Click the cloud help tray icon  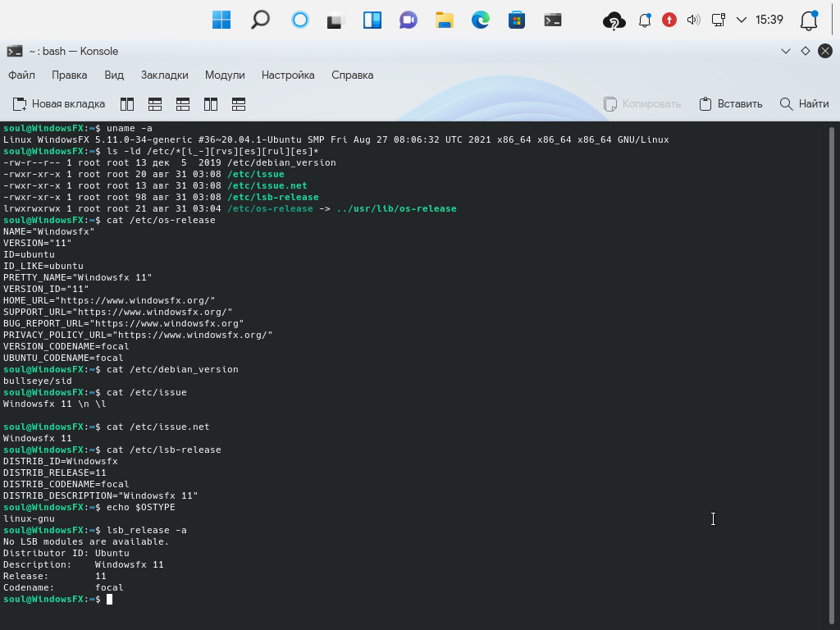(614, 21)
